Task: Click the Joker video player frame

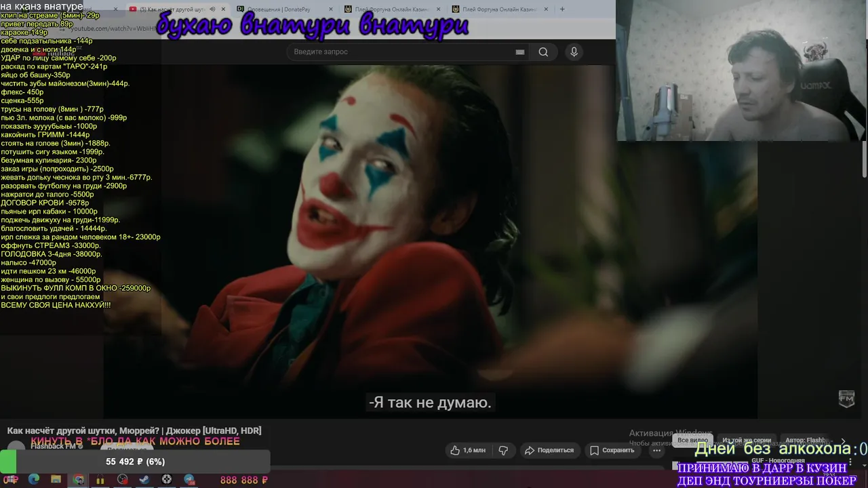Action: [430, 241]
